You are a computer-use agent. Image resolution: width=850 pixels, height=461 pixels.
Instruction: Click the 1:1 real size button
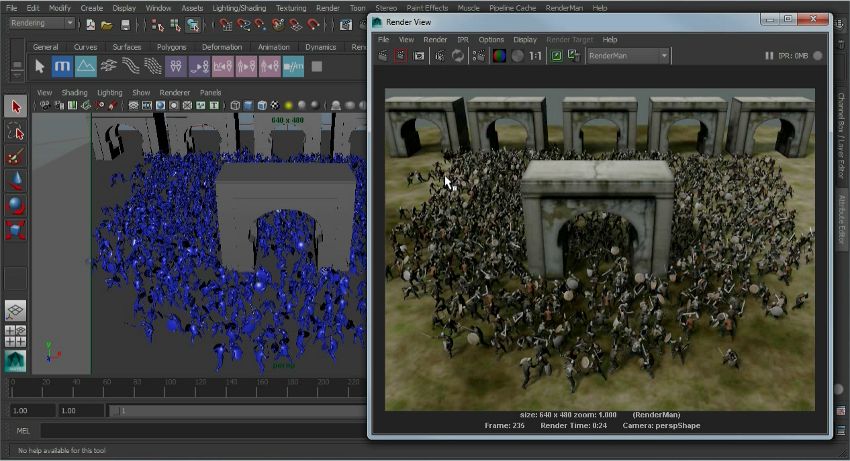(x=535, y=56)
